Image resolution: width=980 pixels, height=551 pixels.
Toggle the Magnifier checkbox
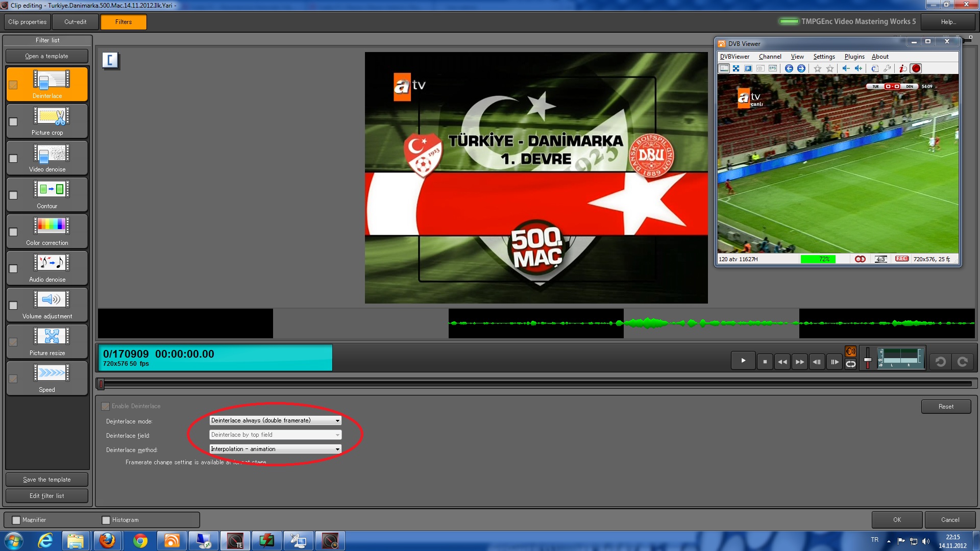pos(16,520)
